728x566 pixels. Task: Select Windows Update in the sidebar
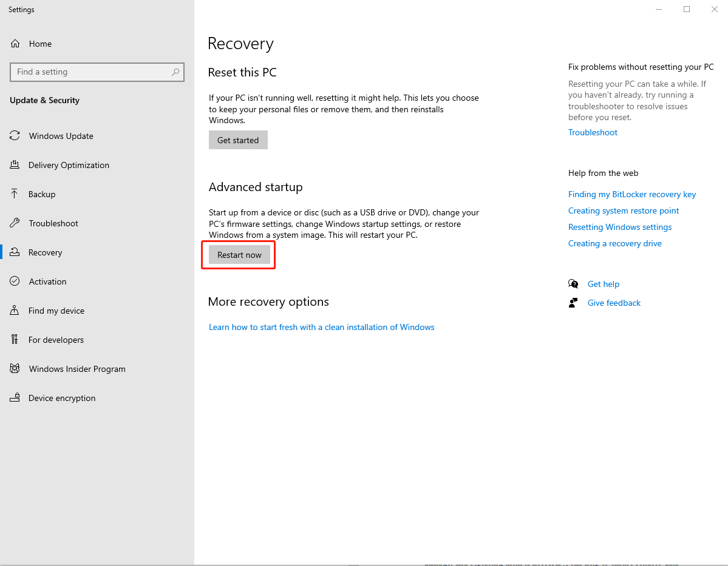pos(61,136)
